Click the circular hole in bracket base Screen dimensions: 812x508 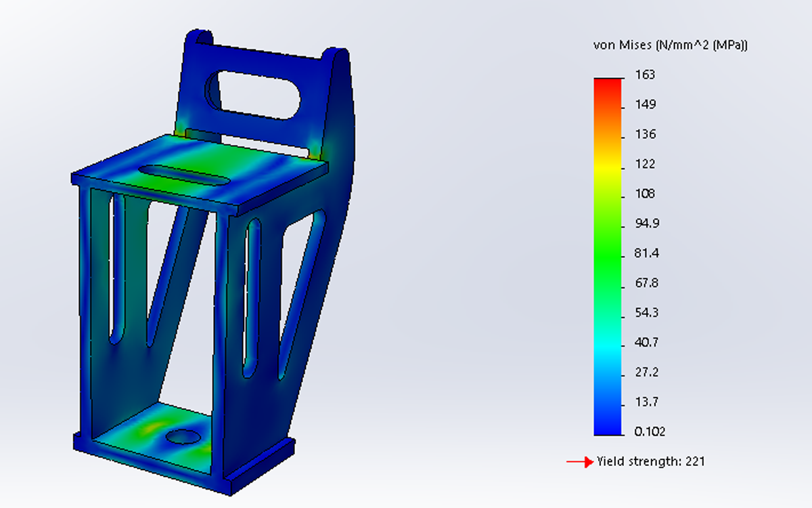click(x=185, y=437)
